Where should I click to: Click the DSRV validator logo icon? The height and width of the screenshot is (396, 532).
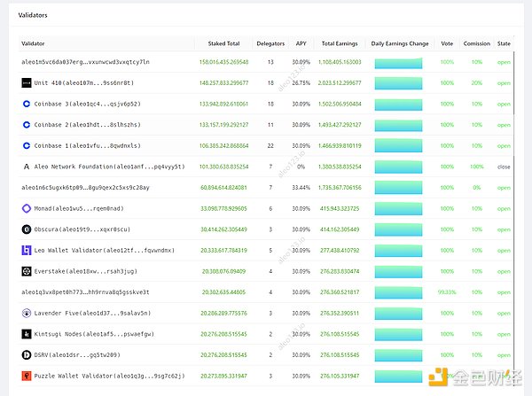tap(27, 354)
